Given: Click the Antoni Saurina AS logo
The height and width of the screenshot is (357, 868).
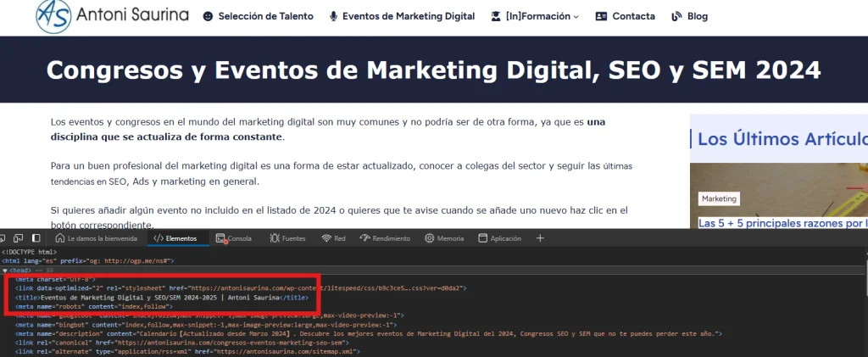Looking at the screenshot, I should [x=53, y=14].
